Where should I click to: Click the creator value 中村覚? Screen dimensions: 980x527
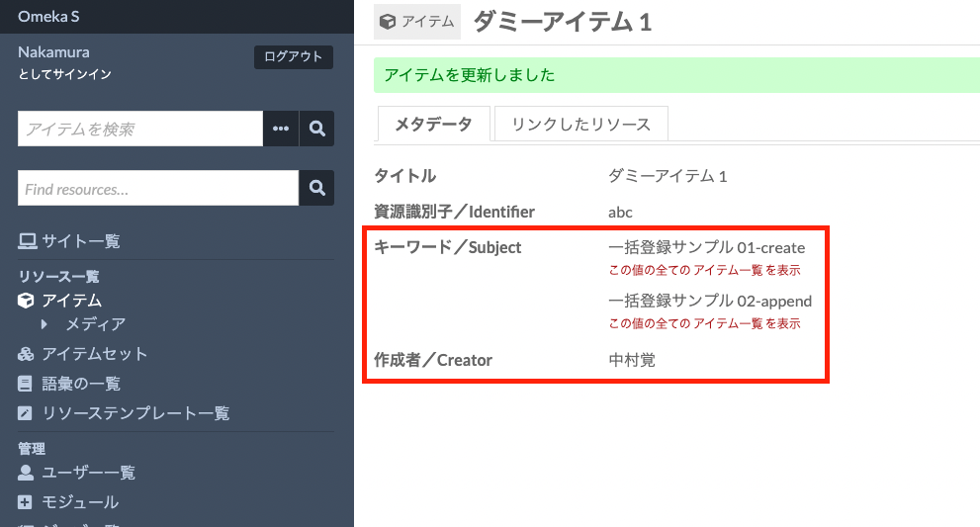tap(632, 360)
